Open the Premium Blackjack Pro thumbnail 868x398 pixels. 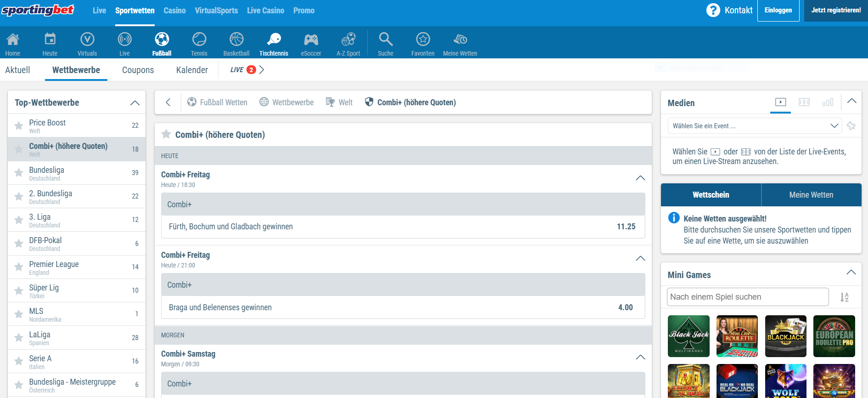tap(786, 336)
